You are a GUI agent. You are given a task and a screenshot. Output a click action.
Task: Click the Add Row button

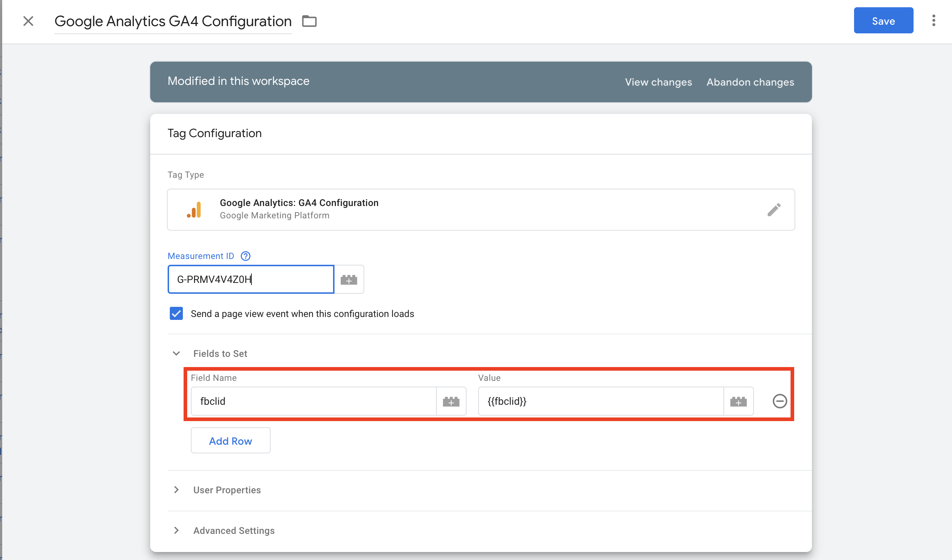point(230,441)
